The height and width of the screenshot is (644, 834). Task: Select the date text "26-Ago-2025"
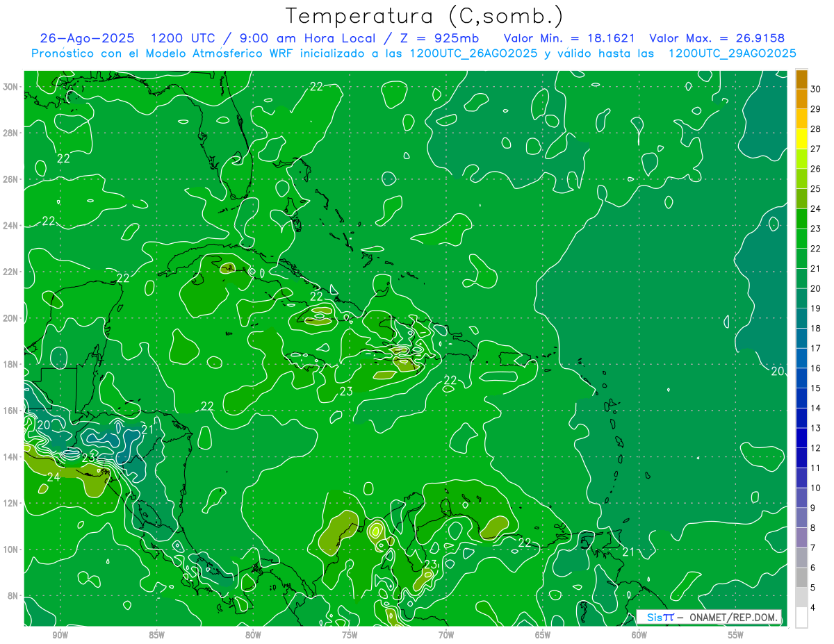(87, 38)
